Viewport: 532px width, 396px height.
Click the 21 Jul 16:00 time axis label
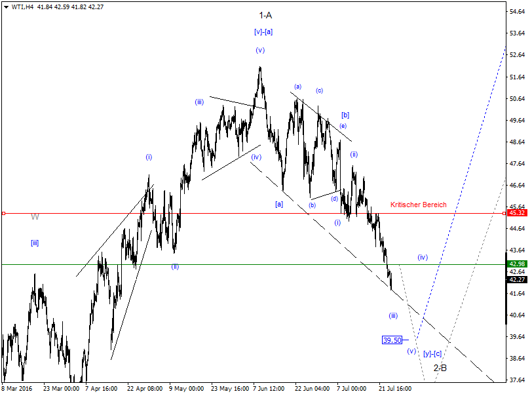point(394,387)
